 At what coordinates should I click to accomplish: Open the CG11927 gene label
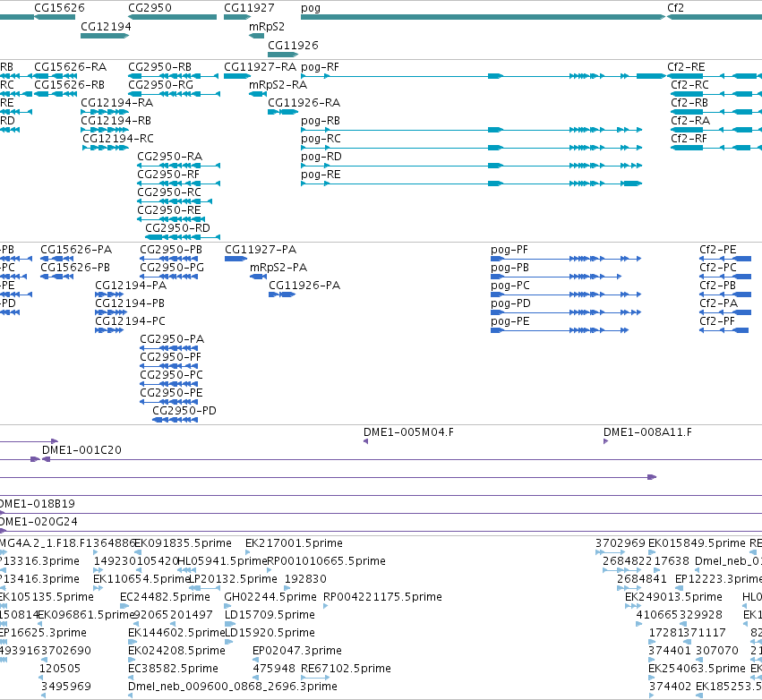tap(249, 8)
